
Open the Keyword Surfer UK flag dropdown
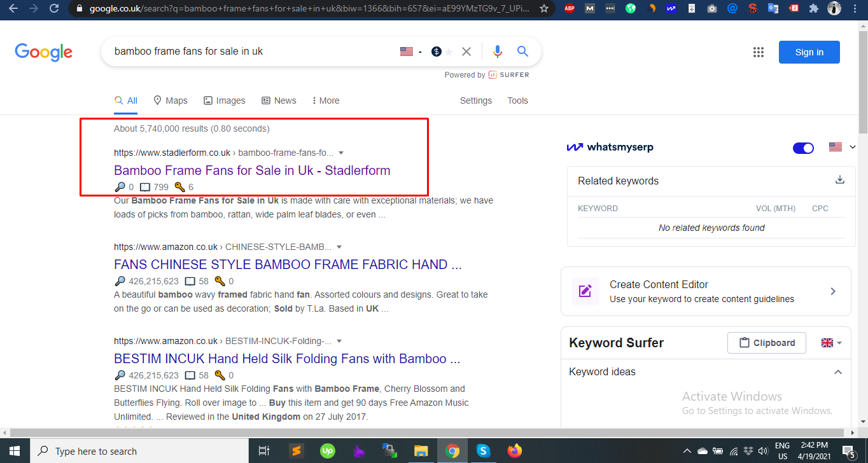click(832, 343)
